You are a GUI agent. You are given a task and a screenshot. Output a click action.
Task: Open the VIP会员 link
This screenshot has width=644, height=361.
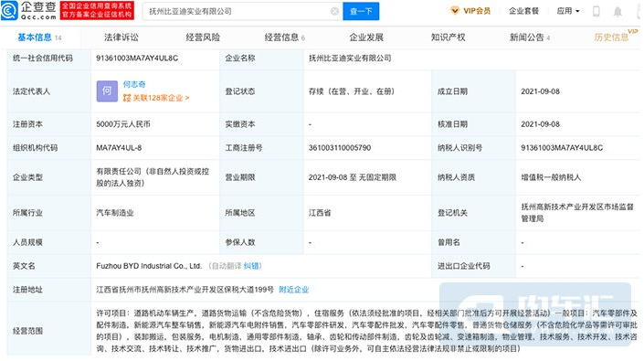[477, 11]
